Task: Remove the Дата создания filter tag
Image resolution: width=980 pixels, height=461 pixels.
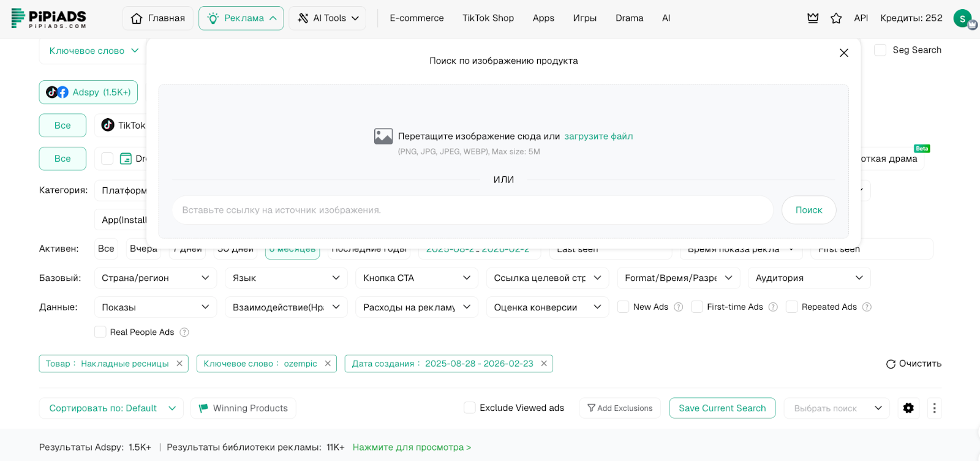Action: pyautogui.click(x=544, y=364)
